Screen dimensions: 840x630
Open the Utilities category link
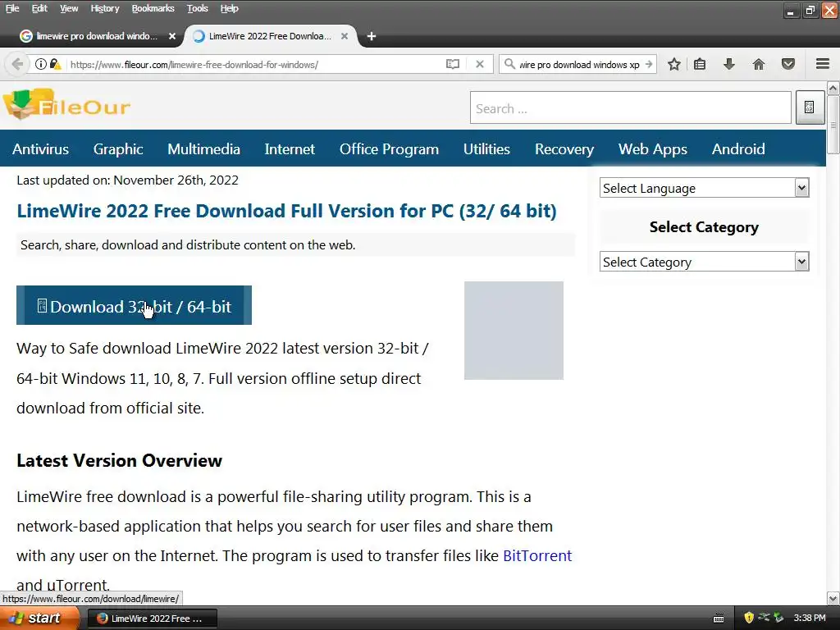point(486,149)
